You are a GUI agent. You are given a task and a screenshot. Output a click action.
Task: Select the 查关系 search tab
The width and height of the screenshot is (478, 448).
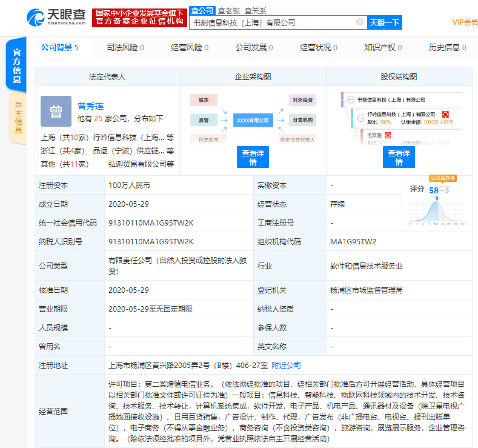pyautogui.click(x=255, y=11)
